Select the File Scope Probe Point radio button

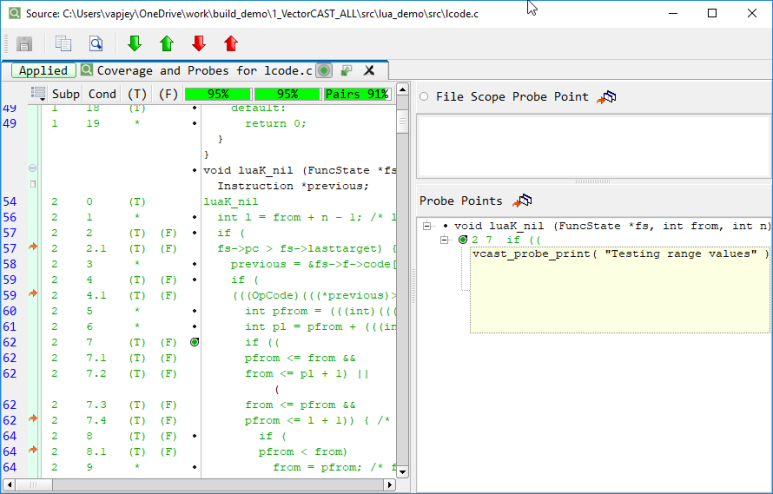coord(425,97)
